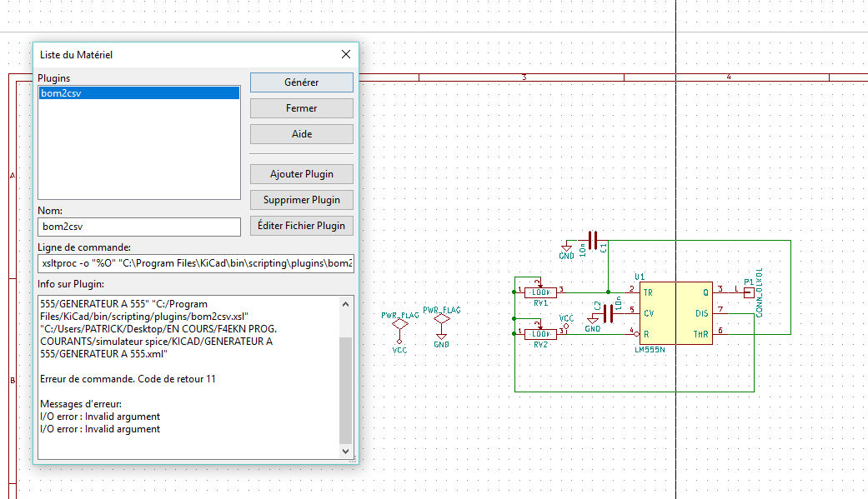Open help with the Aide button
This screenshot has height=499, width=868.
point(301,134)
